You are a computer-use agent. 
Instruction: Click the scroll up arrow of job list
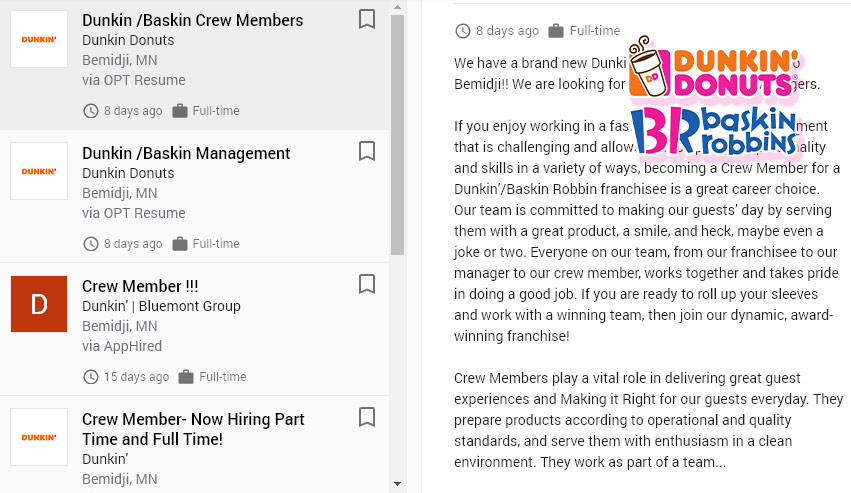(x=398, y=7)
